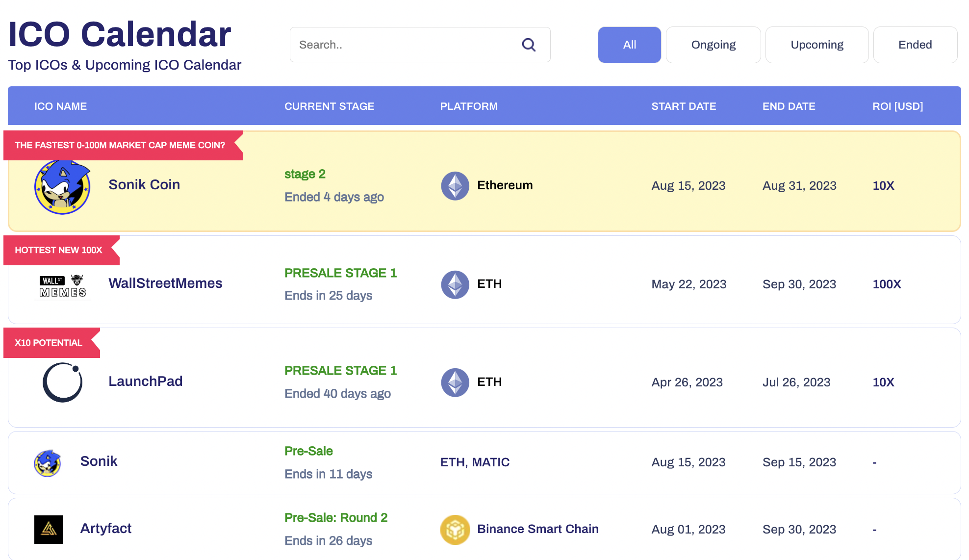Screen dimensions: 969x560
Task: Click the Artyfact logo icon
Action: click(x=49, y=529)
